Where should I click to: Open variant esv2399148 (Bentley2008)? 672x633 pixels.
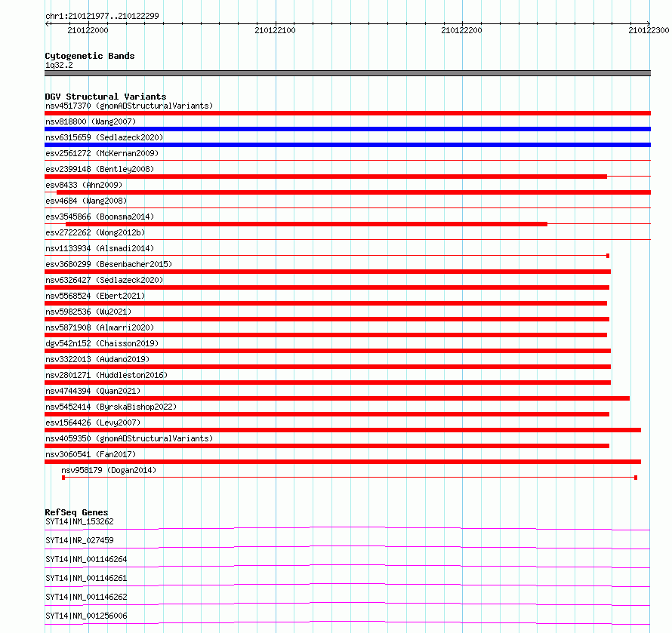[x=100, y=169]
